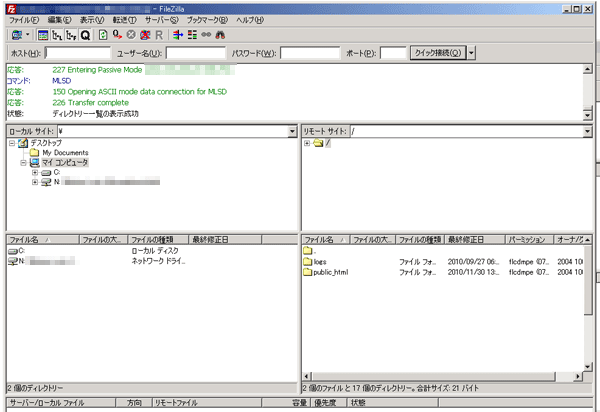600x412 pixels.
Task: Open the 転送 menu
Action: [x=124, y=20]
